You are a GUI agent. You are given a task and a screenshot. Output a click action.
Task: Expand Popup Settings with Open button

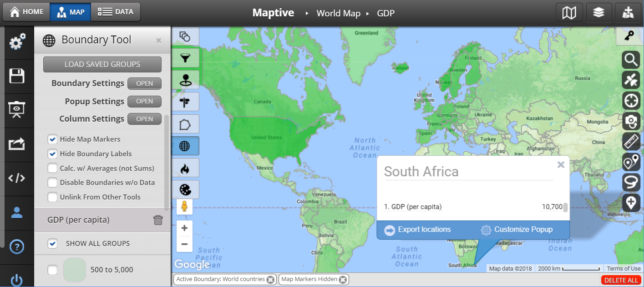tap(144, 101)
